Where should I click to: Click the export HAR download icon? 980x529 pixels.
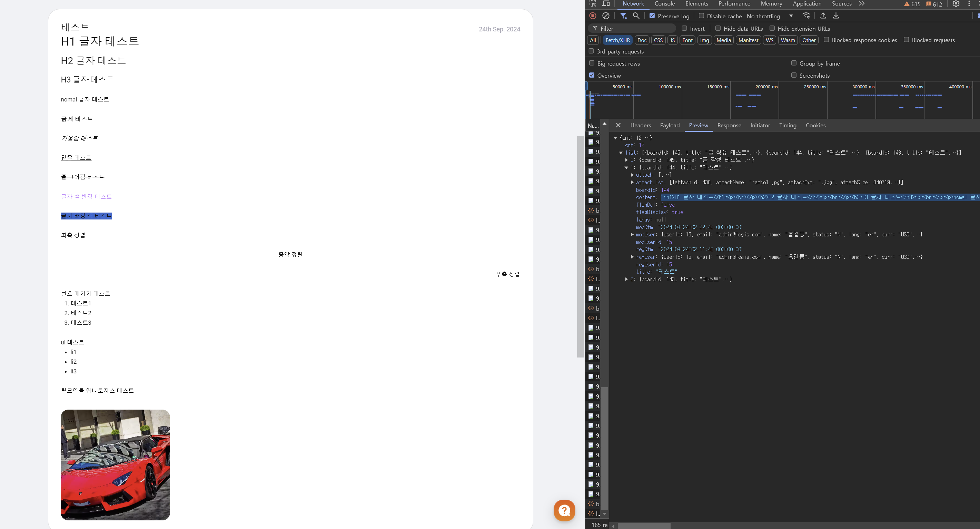pyautogui.click(x=836, y=16)
